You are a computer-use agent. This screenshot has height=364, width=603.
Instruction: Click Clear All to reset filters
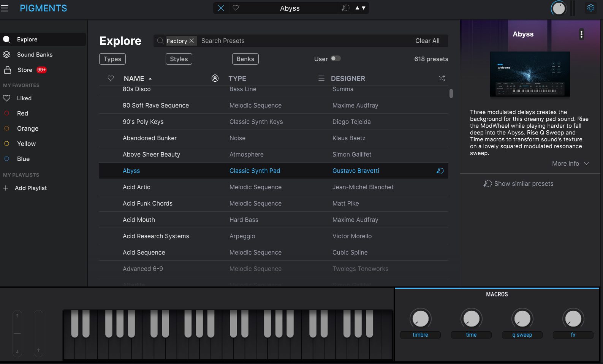[x=427, y=41]
